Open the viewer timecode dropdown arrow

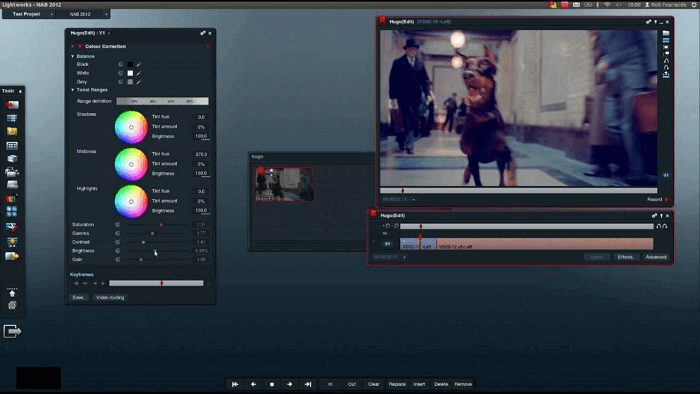click(x=413, y=199)
